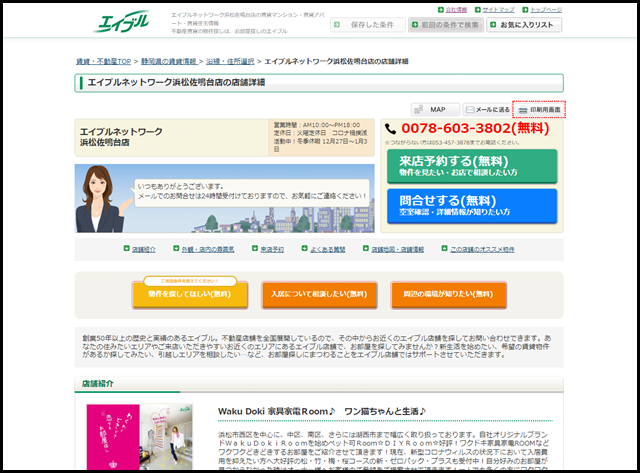Click the printer icon on 印刷用画面

[x=523, y=110]
